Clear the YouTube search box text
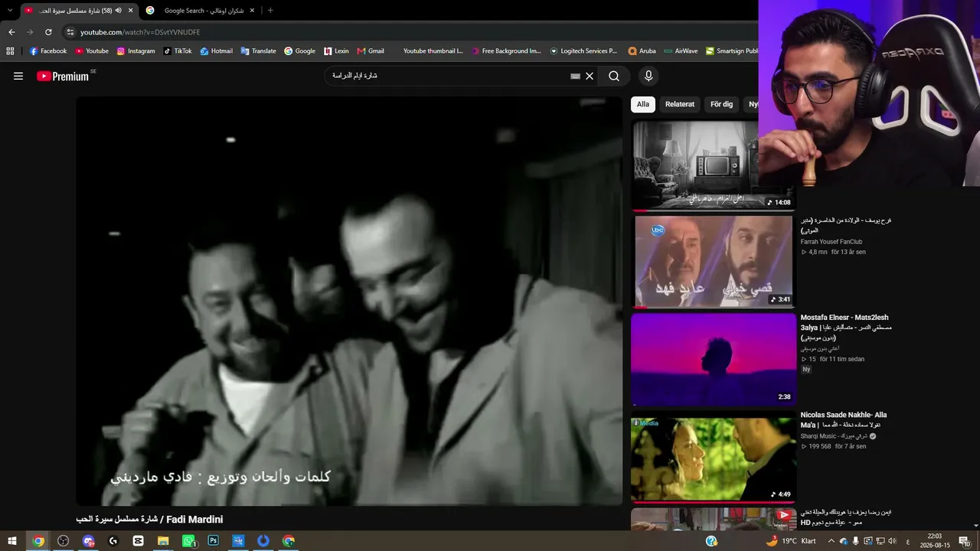980x551 pixels. (590, 76)
